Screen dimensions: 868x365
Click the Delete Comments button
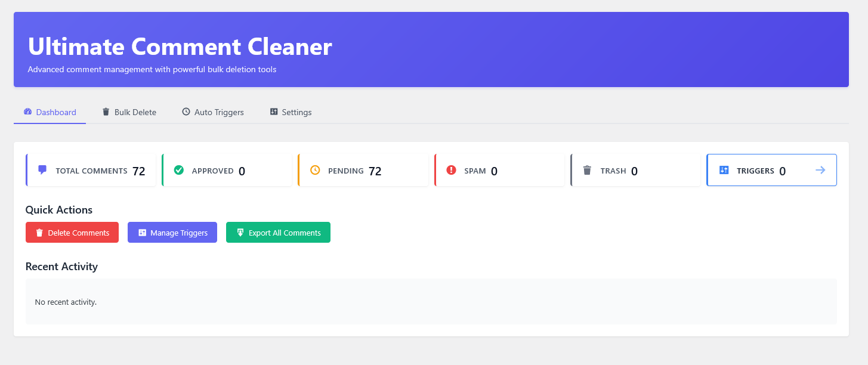[x=72, y=232]
